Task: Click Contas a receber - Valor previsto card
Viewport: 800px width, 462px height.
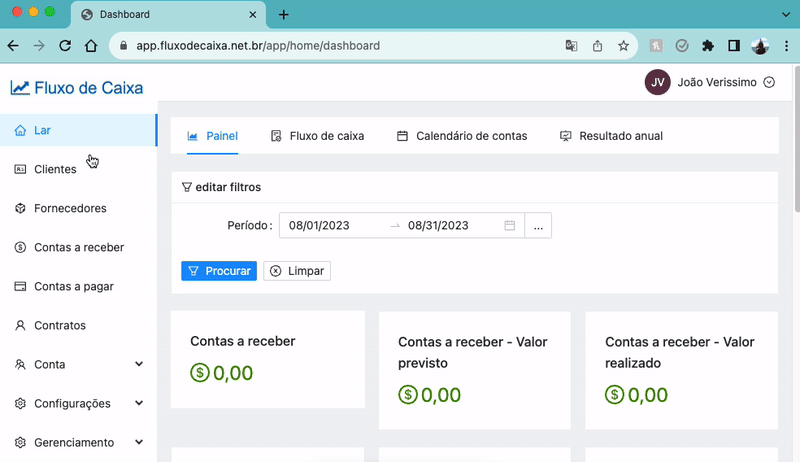Action: click(x=474, y=370)
